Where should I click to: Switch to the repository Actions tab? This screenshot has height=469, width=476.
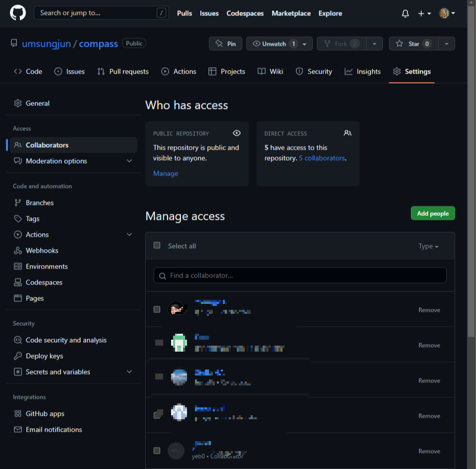pos(179,72)
